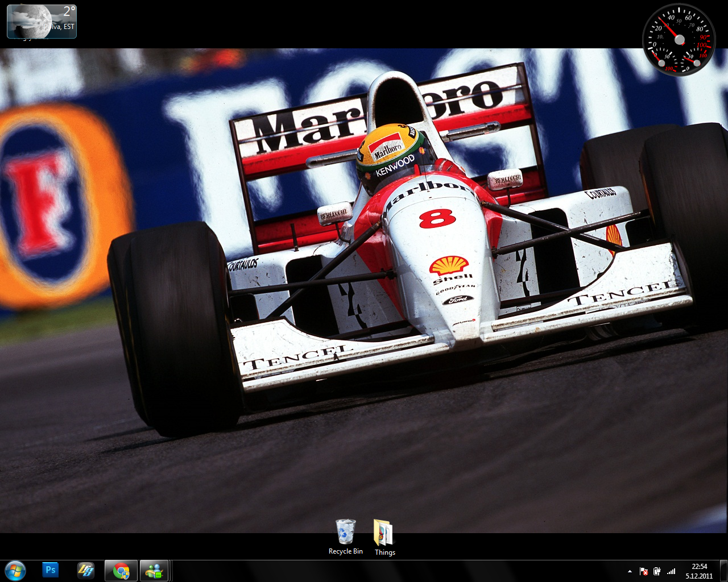Switch to the Google Chrome taskbar window
This screenshot has width=728, height=582.
(121, 571)
